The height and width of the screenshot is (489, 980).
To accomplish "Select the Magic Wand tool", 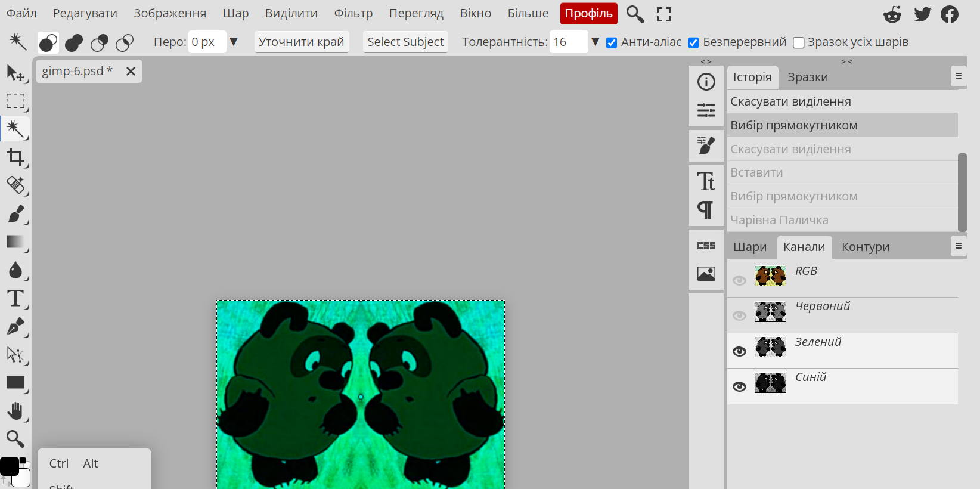I will pos(15,129).
